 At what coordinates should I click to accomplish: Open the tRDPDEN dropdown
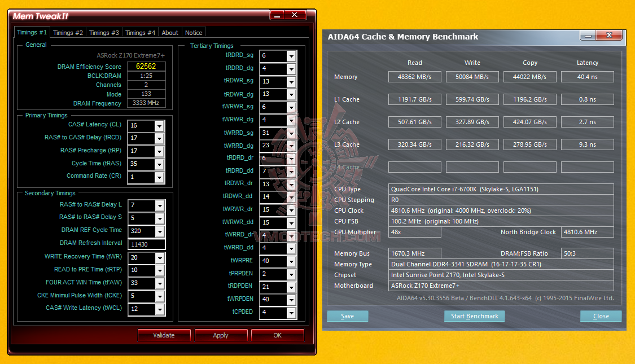(291, 287)
